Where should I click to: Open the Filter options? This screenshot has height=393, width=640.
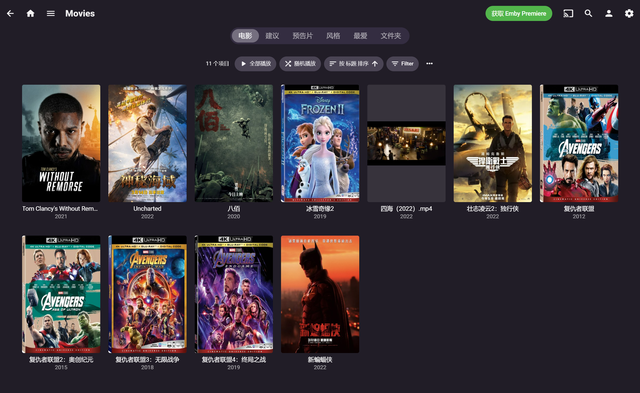coord(402,64)
